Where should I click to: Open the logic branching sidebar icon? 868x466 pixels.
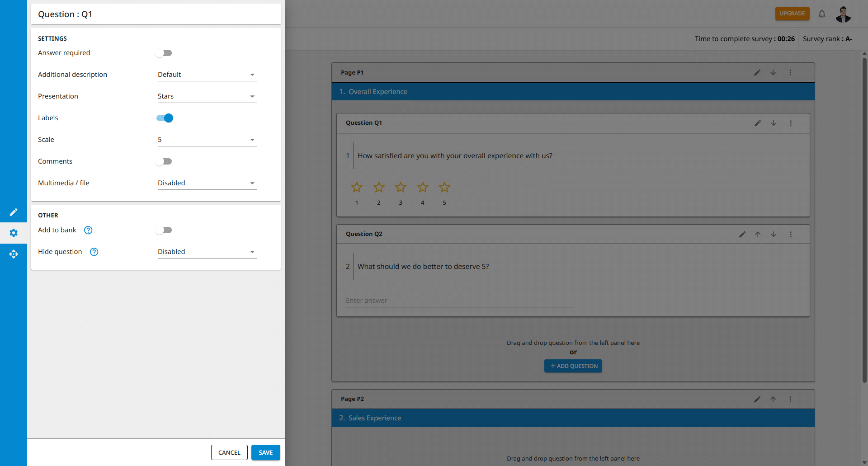(14, 254)
